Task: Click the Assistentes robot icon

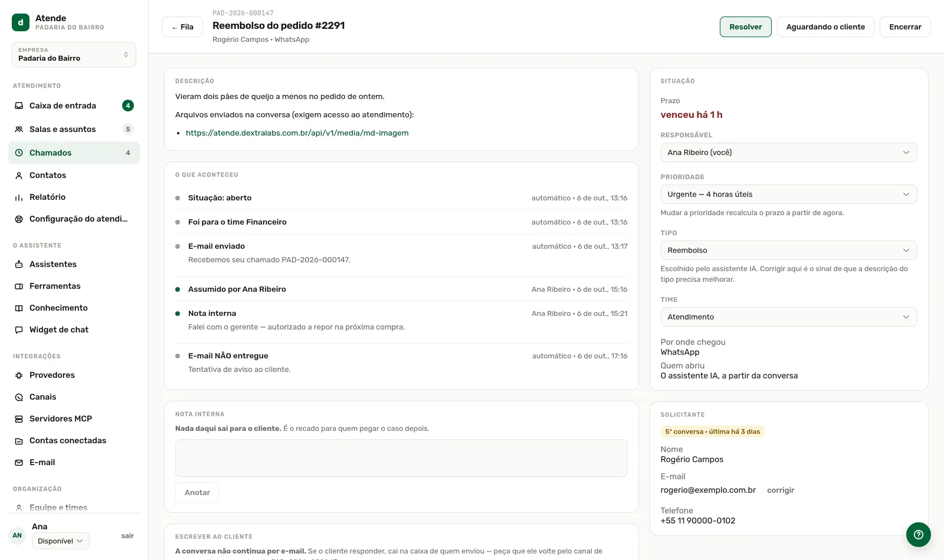Action: click(x=19, y=264)
